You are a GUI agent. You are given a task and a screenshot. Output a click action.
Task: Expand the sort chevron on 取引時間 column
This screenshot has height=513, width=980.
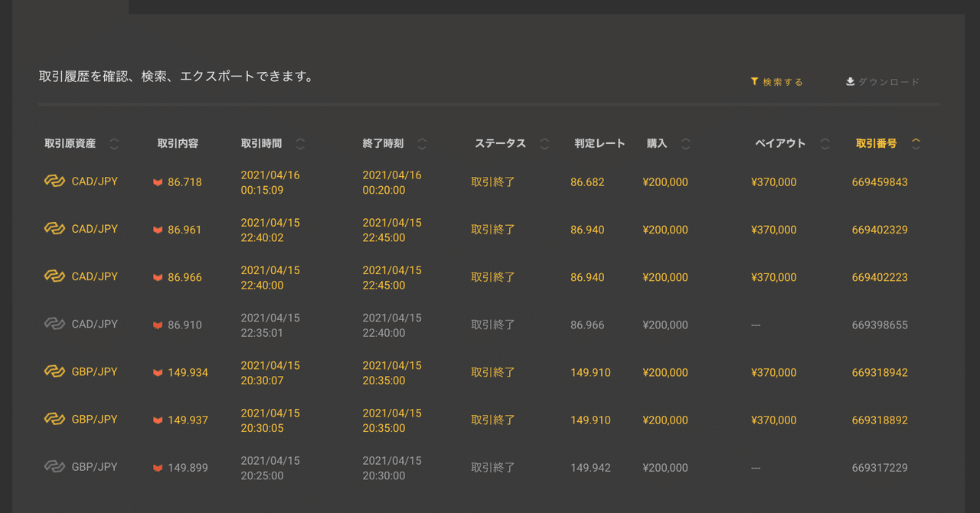click(299, 143)
